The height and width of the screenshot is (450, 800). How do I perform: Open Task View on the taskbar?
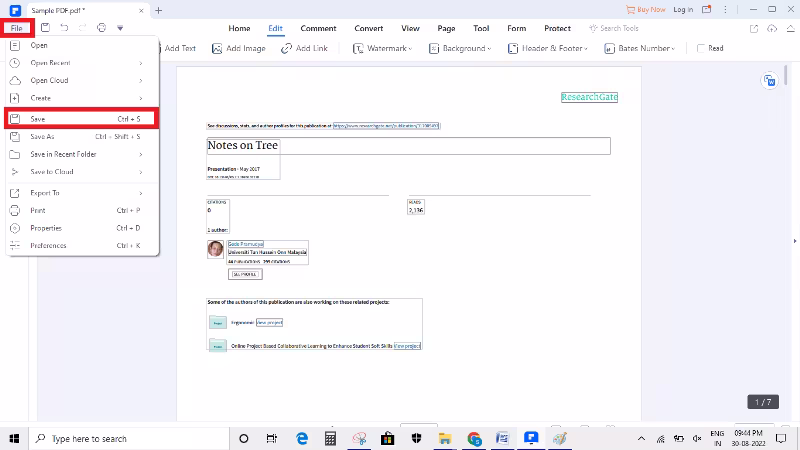pos(271,438)
